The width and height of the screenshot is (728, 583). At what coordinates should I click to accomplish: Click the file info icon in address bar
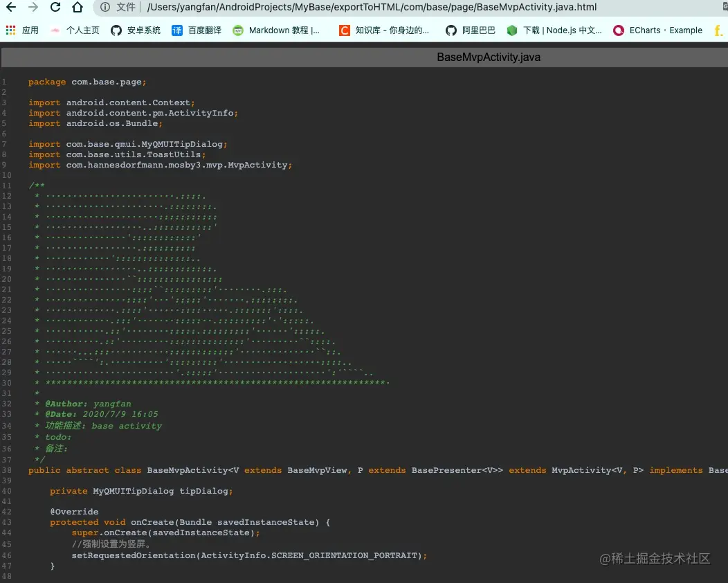tap(105, 7)
